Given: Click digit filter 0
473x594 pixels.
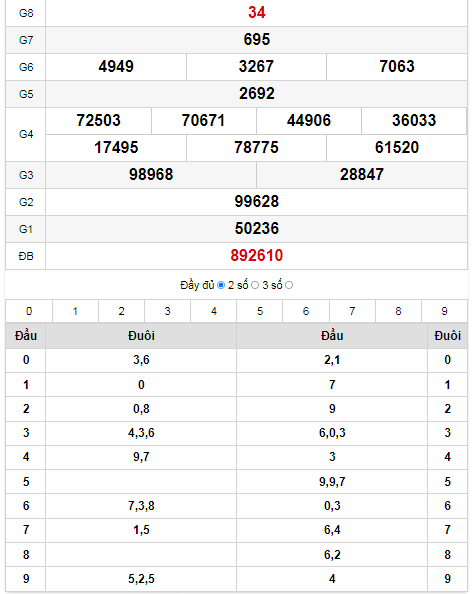Looking at the screenshot, I should coord(29,311).
